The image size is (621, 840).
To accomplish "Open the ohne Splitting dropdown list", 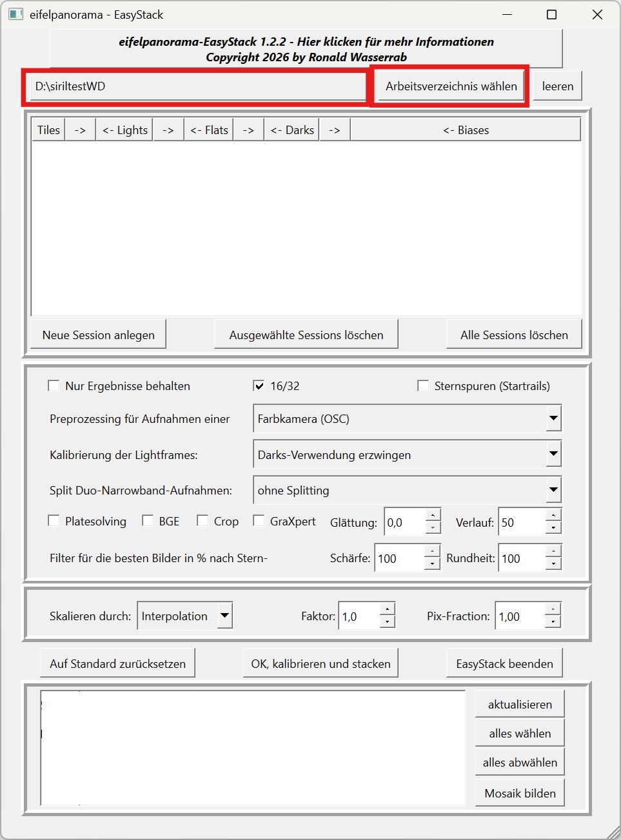I will 553,490.
